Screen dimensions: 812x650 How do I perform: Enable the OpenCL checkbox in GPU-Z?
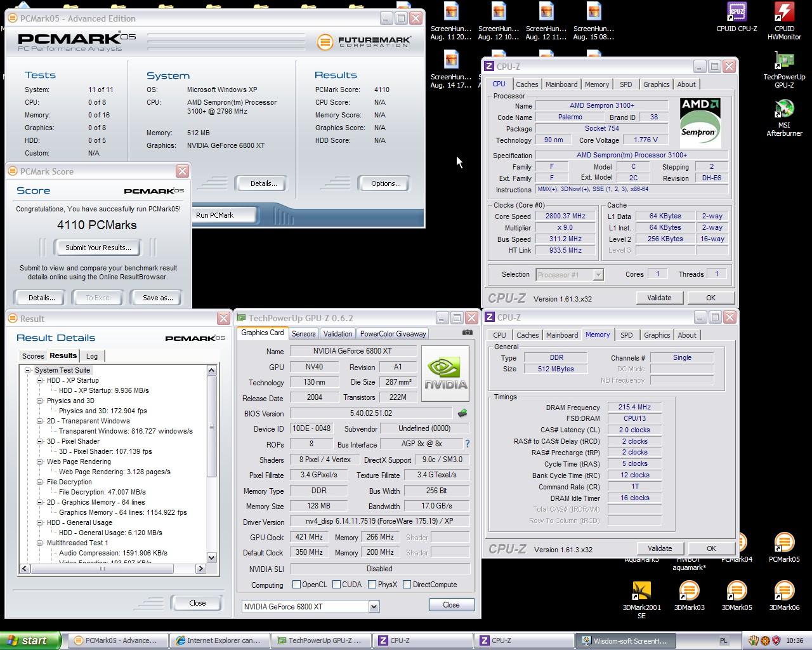point(296,585)
